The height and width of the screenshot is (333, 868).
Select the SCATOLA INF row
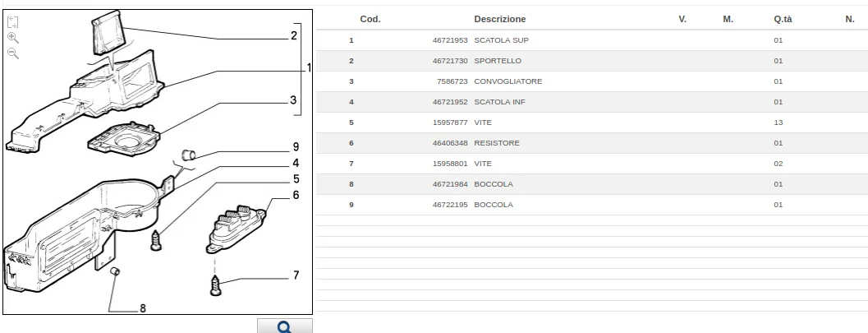pos(592,102)
